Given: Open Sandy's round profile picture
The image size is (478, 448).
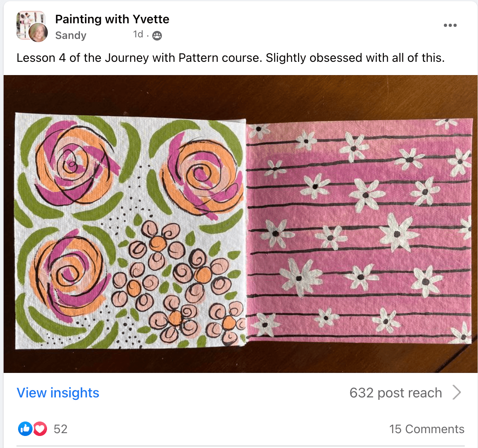Looking at the screenshot, I should [x=38, y=33].
